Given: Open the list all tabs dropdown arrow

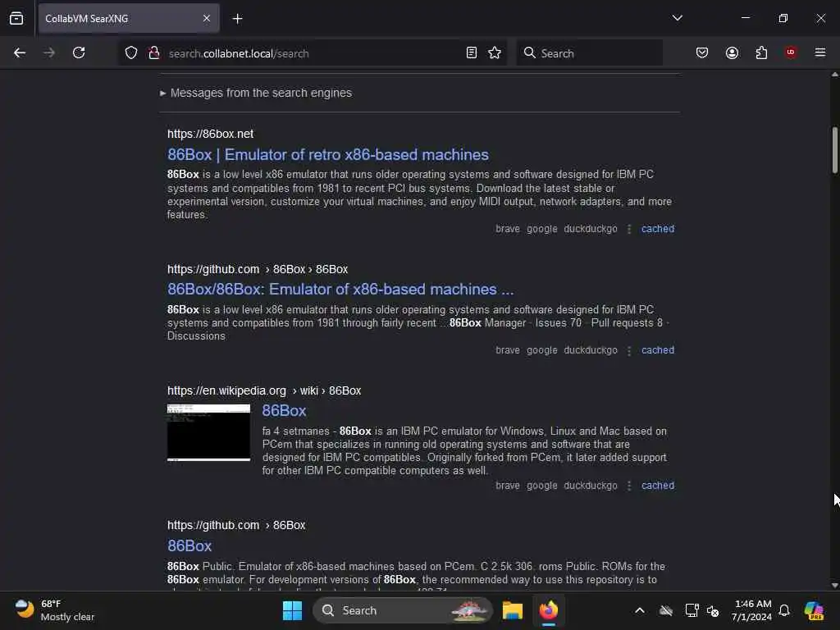Looking at the screenshot, I should [x=677, y=18].
